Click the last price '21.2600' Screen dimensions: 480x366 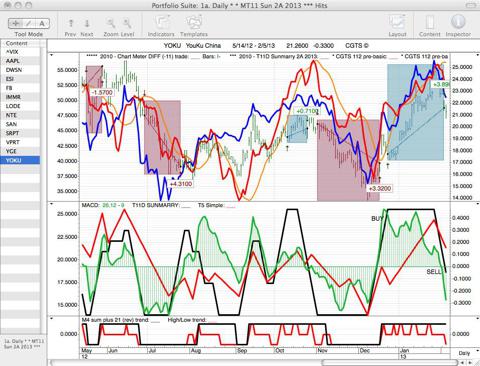tap(297, 46)
